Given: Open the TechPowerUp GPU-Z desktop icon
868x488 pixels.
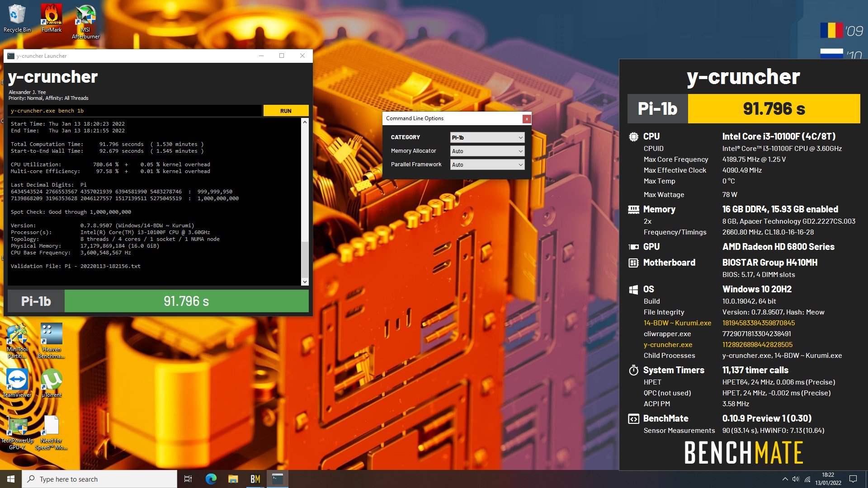Looking at the screenshot, I should coord(17,433).
